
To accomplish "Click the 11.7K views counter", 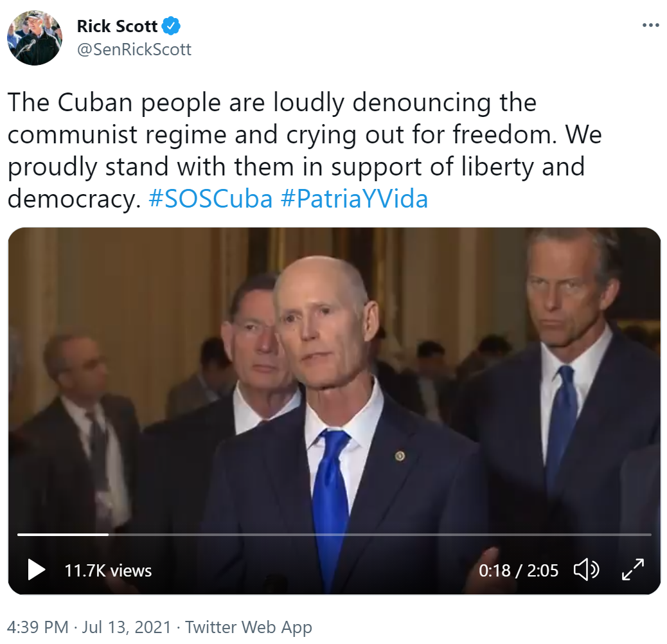I will [x=108, y=571].
